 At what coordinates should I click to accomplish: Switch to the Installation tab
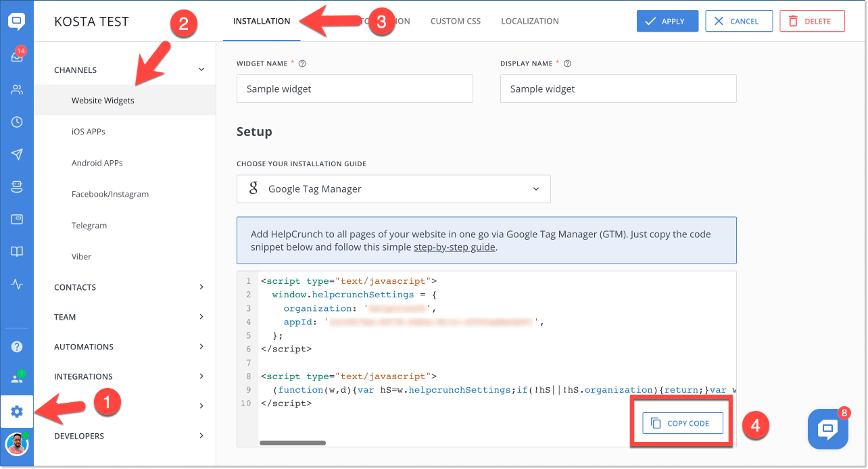[262, 21]
